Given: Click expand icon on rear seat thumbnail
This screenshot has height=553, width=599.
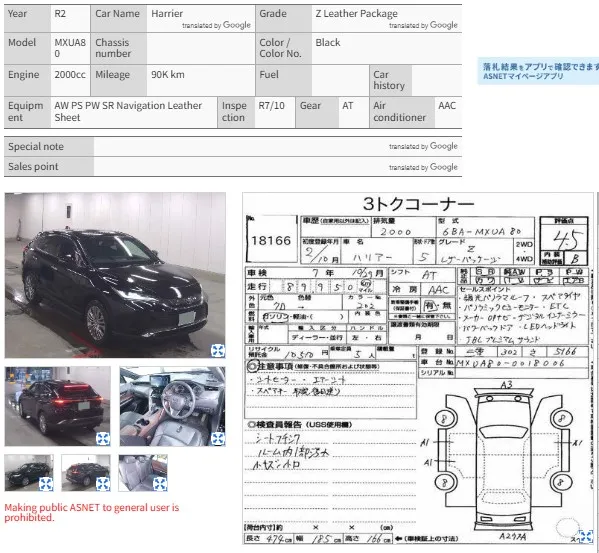Looking at the screenshot, I should [x=160, y=484].
